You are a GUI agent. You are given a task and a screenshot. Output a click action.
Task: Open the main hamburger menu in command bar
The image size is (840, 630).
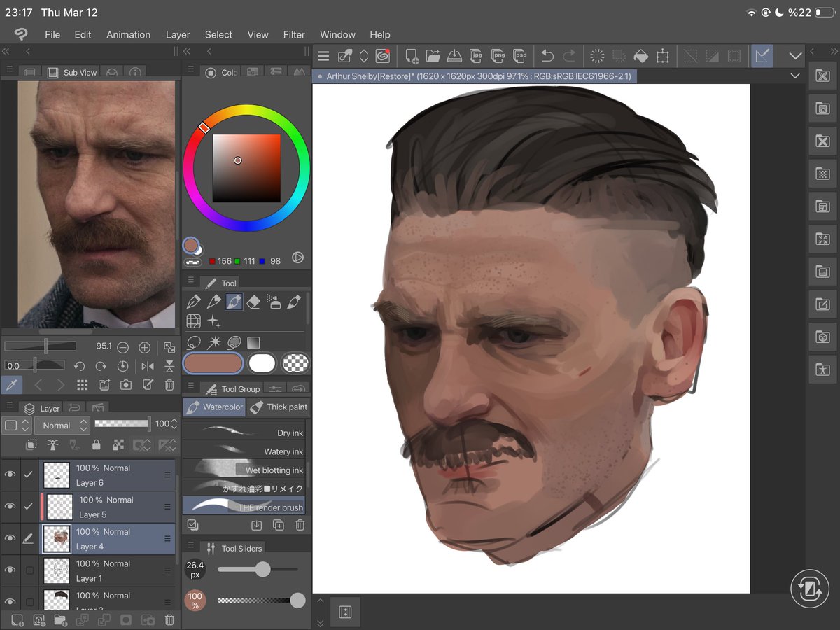[x=323, y=56]
